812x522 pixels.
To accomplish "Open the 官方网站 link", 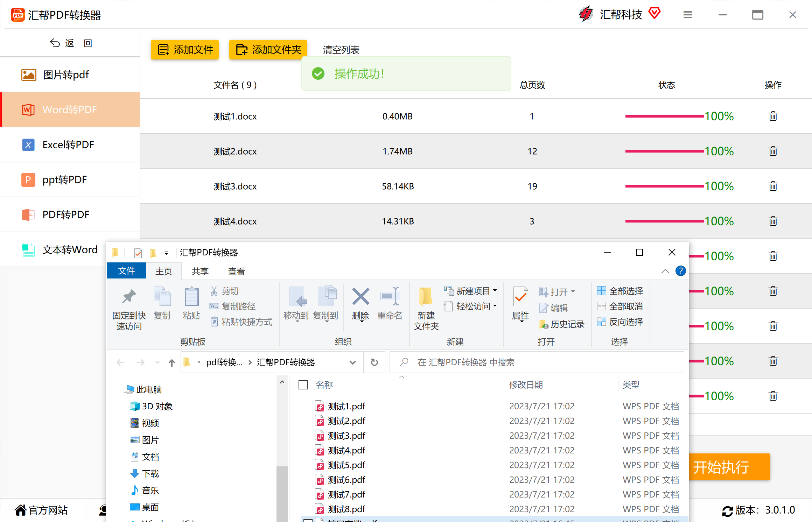I will point(41,510).
